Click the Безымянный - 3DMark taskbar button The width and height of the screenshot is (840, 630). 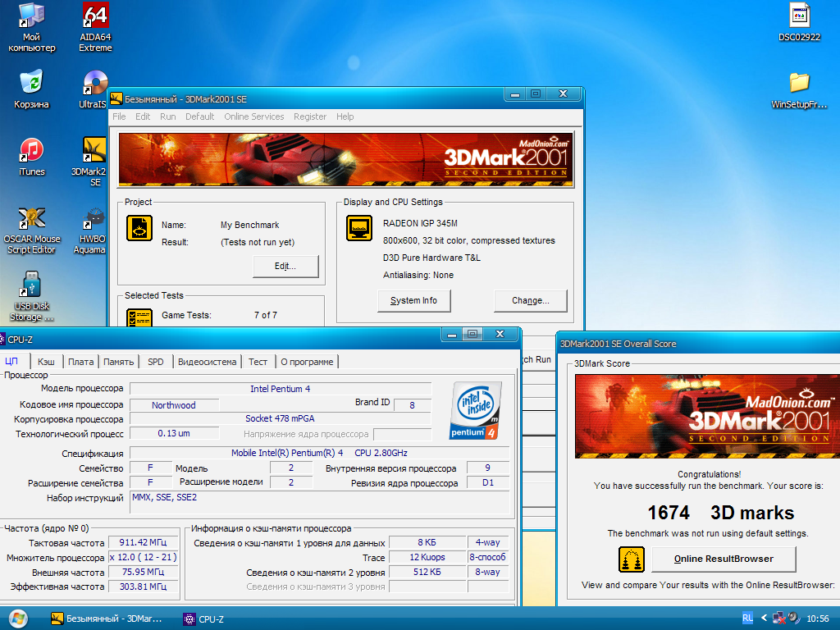(x=106, y=619)
